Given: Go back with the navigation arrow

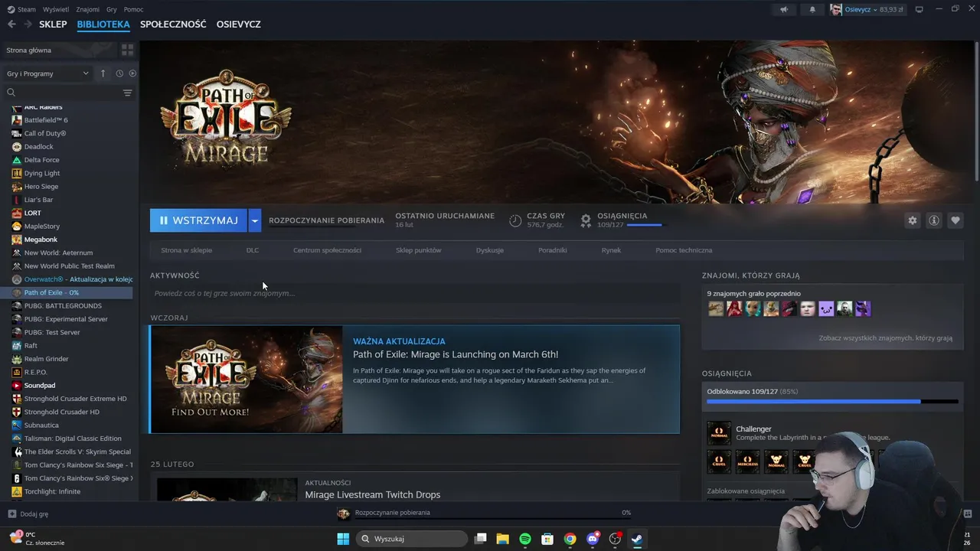Looking at the screenshot, I should pos(11,24).
